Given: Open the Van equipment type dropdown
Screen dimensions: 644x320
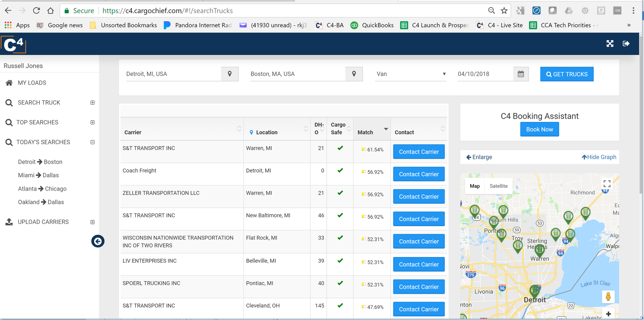Looking at the screenshot, I should coord(444,74).
